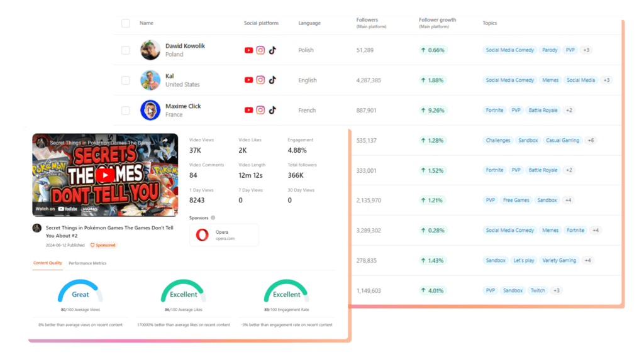Open Kal's YouTube channel icon
The image size is (644, 362).
pos(248,80)
